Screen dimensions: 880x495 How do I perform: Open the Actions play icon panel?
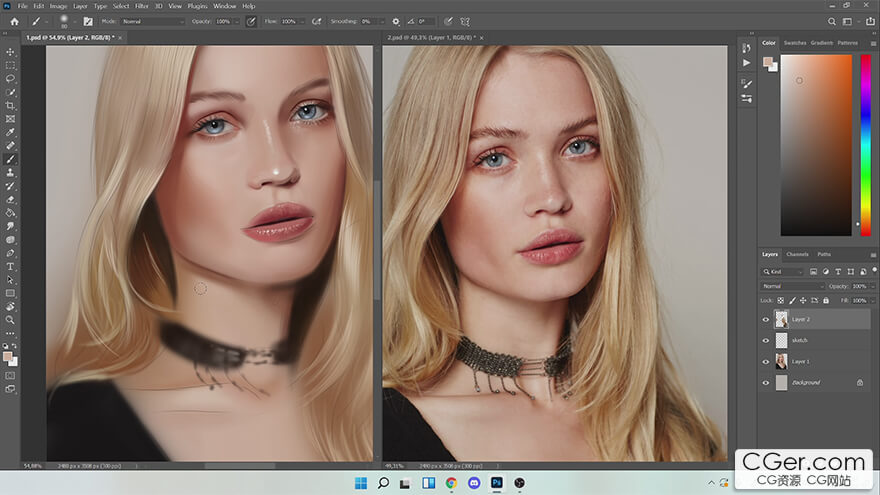[x=746, y=63]
